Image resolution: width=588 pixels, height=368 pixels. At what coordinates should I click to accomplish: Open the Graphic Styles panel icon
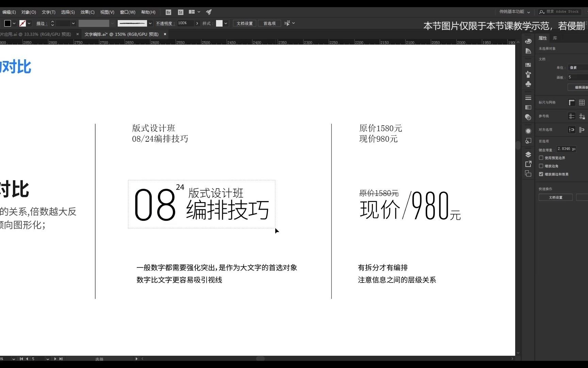pos(528,140)
